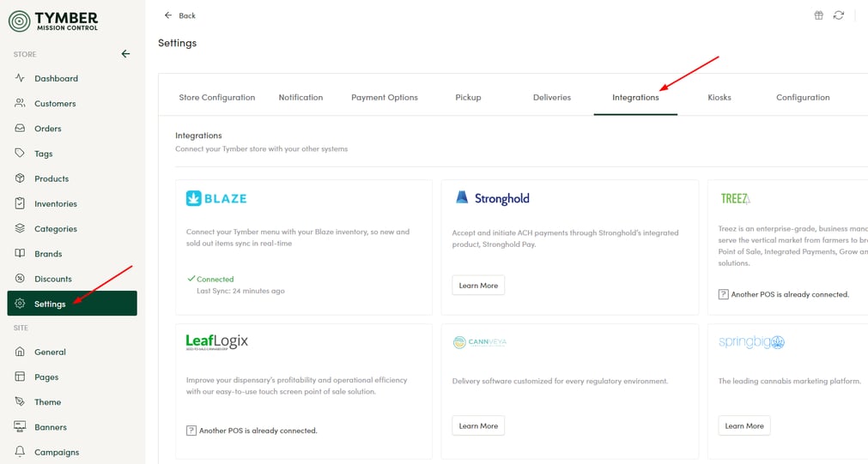Open the Store Configuration tab
Image resolution: width=868 pixels, height=464 pixels.
click(217, 97)
